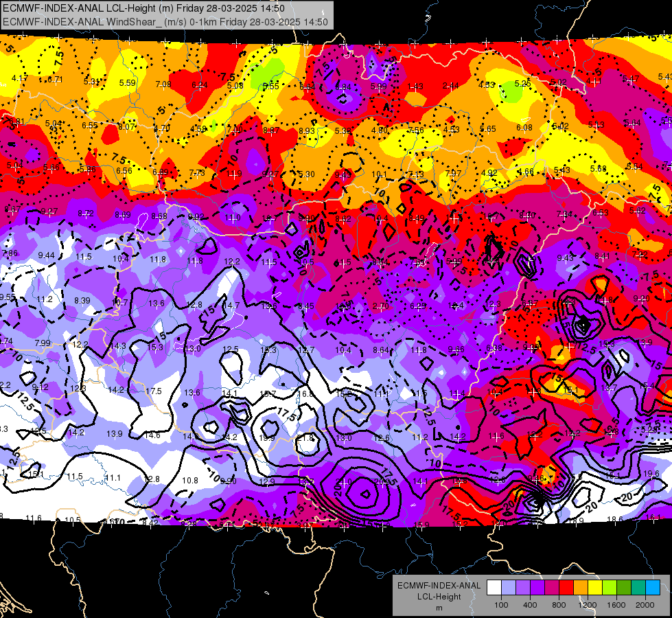Click the grid point value '5.47'

click(x=630, y=78)
